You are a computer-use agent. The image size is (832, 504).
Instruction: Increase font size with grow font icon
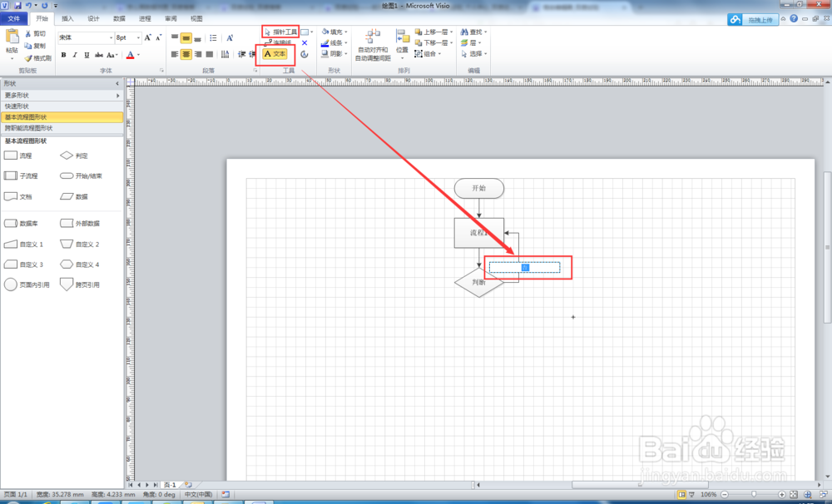[x=147, y=37]
